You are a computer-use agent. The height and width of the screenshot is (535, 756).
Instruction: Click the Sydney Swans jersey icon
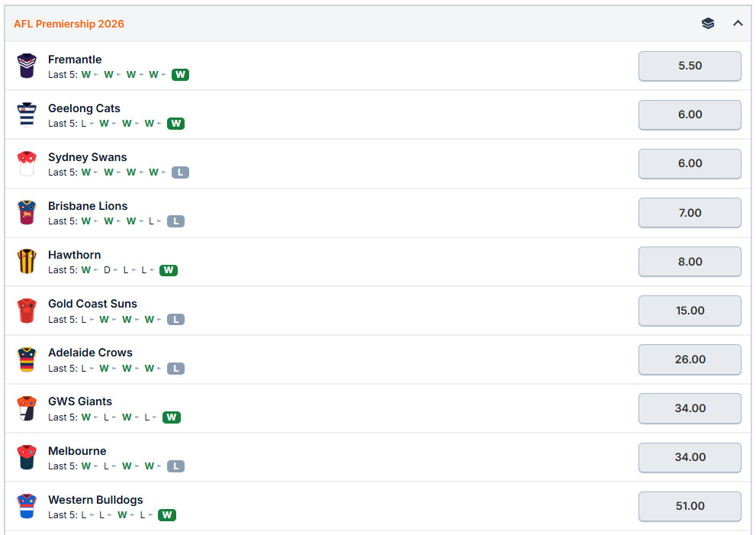[27, 163]
